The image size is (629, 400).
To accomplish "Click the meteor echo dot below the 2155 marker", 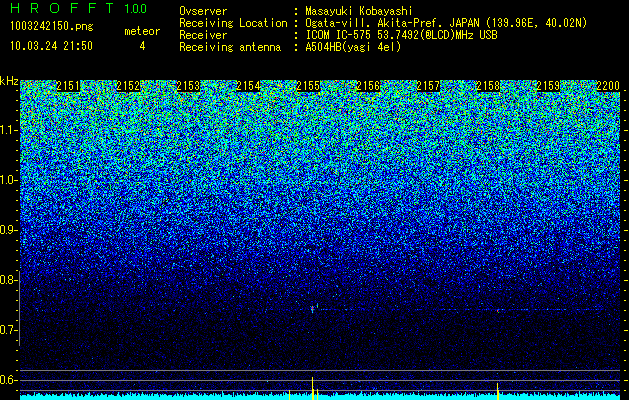I will tap(312, 309).
